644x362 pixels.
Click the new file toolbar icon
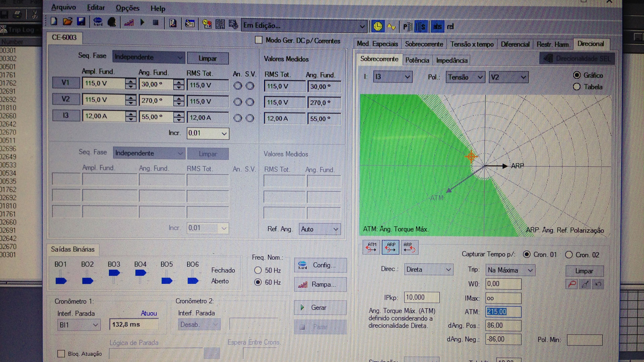pos(54,22)
